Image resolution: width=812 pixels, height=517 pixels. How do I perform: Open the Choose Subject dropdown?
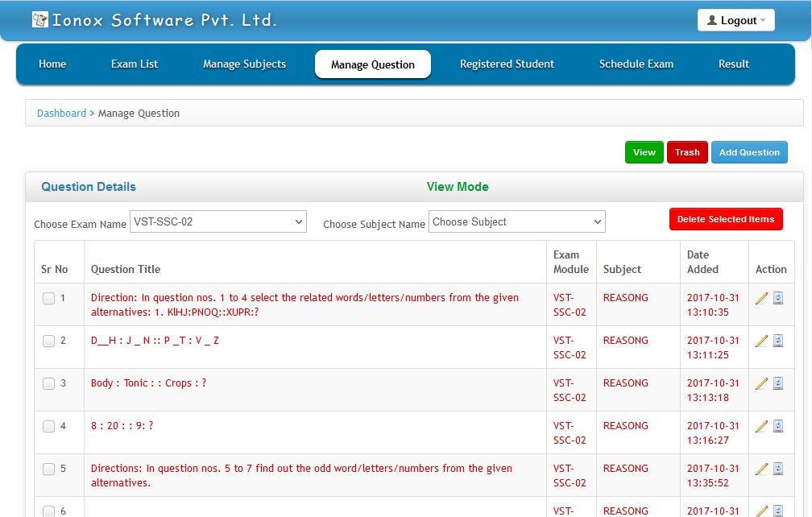pos(516,221)
